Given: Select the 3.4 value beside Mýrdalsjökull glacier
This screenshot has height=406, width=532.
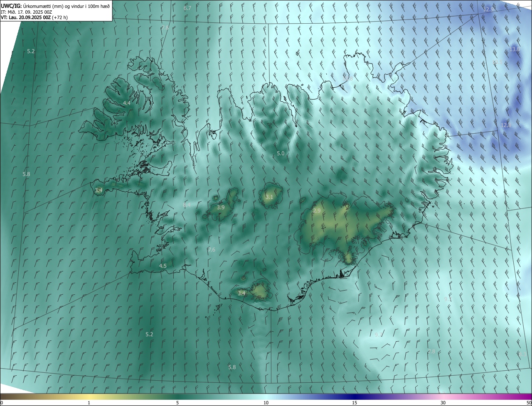Looking at the screenshot, I should (x=241, y=293).
